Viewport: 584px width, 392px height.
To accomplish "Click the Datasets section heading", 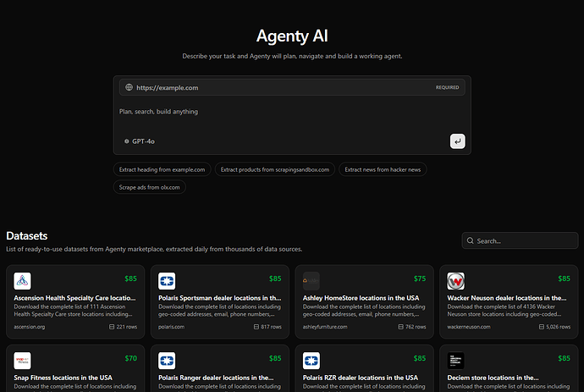I will tap(27, 236).
